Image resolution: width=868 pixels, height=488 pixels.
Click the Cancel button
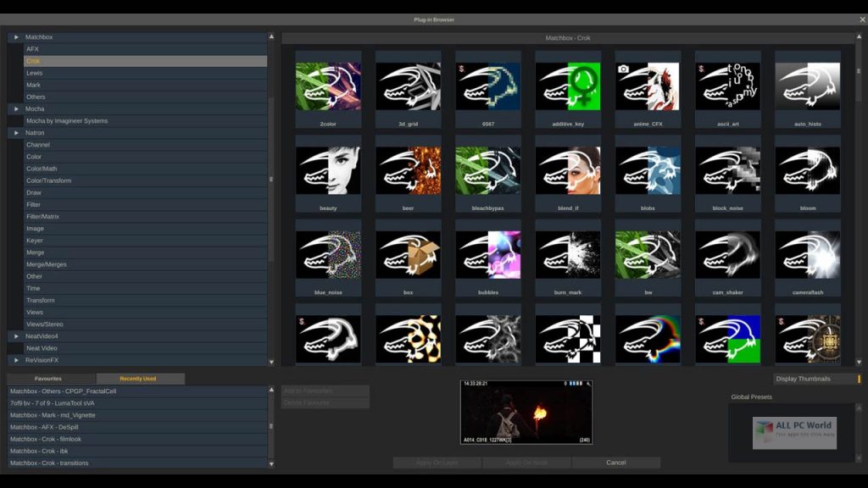616,463
